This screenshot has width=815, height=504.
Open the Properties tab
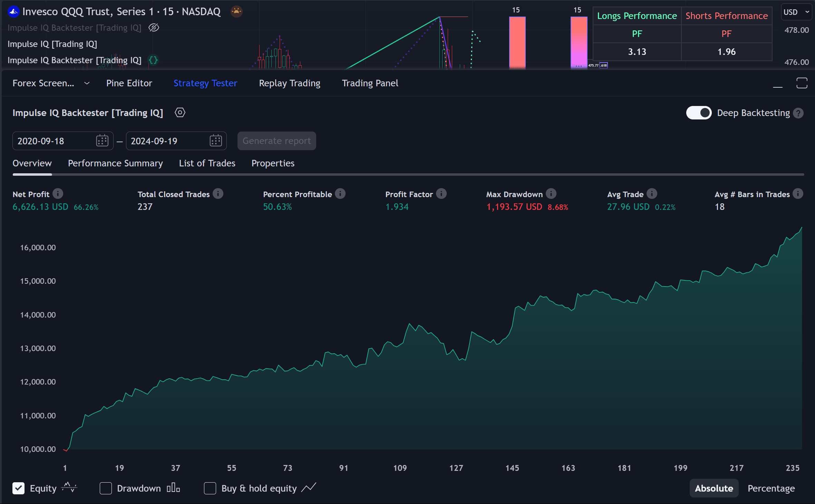click(273, 163)
